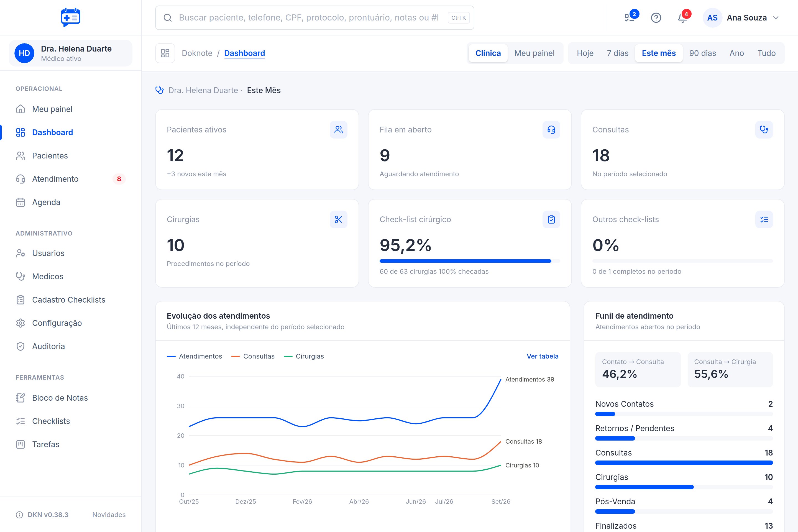Select the Ano period filter
This screenshot has height=532, width=798.
(x=736, y=53)
